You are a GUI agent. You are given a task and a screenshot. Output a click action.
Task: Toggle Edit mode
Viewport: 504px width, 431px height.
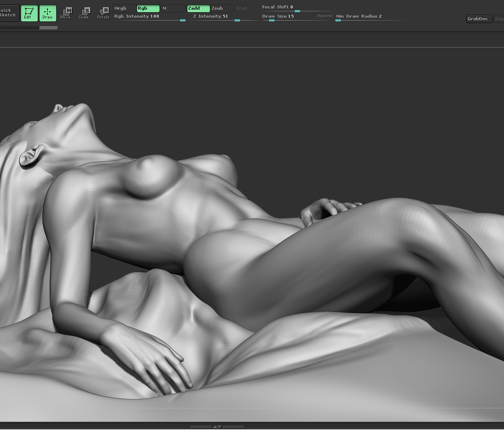29,13
